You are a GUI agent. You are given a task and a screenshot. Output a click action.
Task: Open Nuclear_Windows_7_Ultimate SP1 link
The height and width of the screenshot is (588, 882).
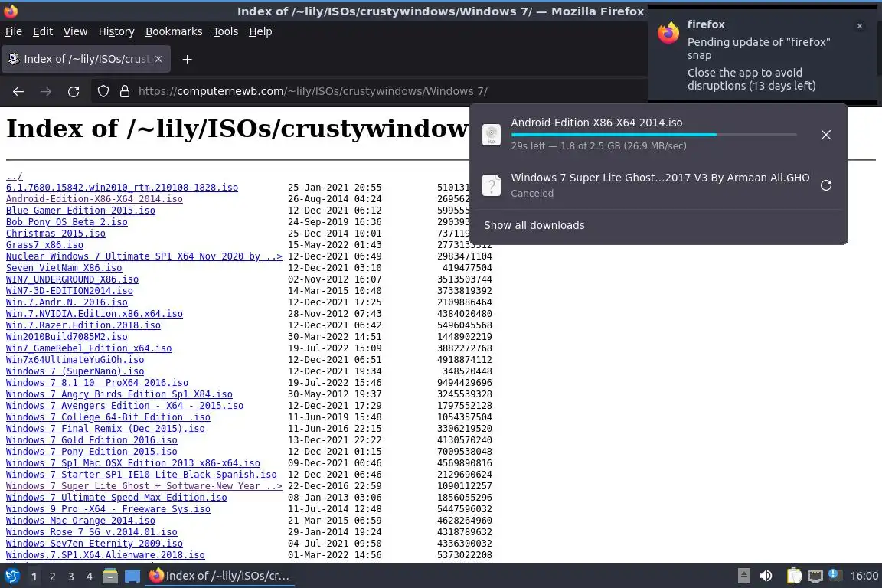point(144,256)
